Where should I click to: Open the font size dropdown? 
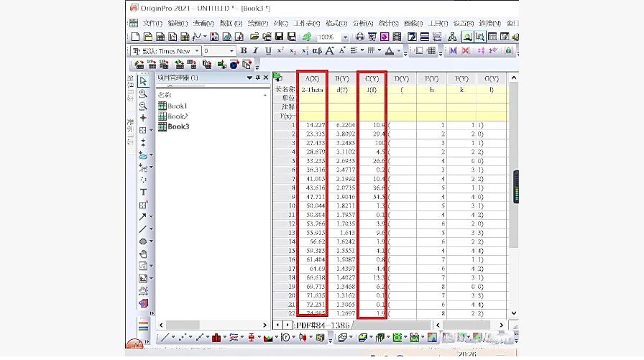click(x=231, y=51)
